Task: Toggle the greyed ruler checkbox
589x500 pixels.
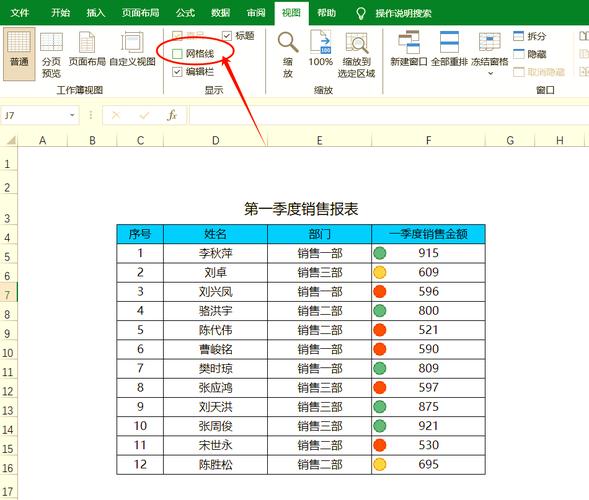Action: (x=177, y=36)
